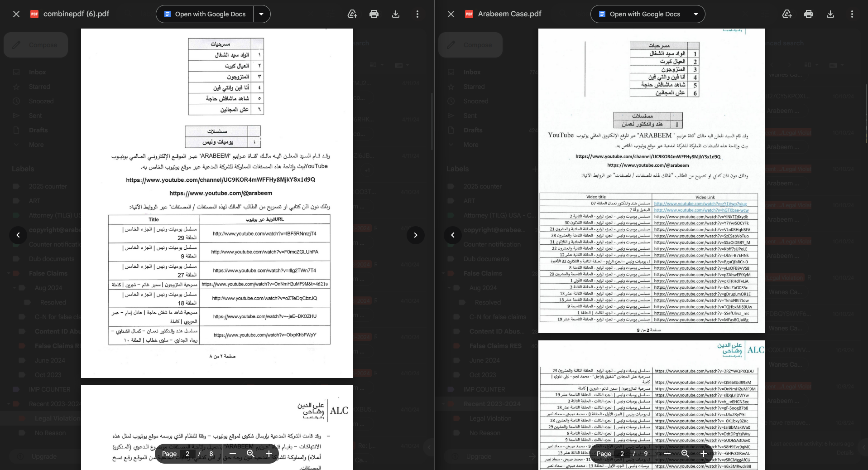Viewport: 868px width, 470px height.
Task: Zoom out in the combinepdf viewer
Action: click(233, 454)
